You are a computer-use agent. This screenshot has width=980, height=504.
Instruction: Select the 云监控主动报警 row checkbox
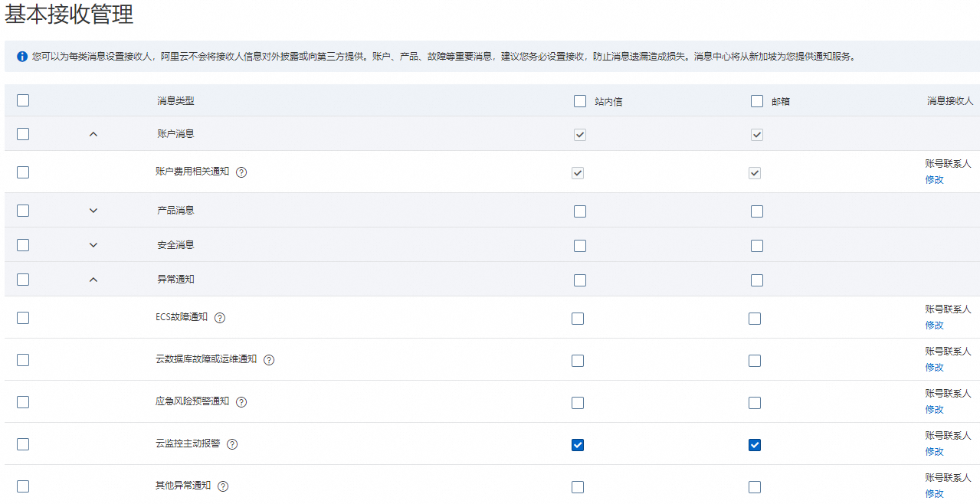(x=23, y=444)
